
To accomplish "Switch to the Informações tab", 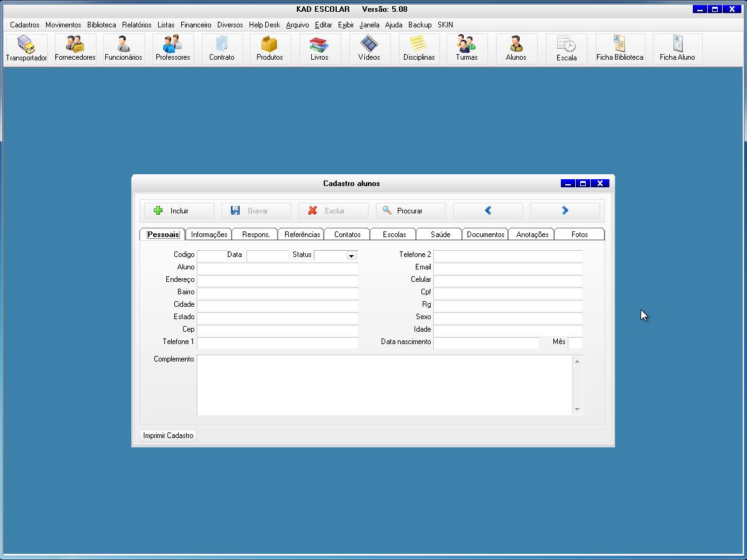I will (x=209, y=235).
